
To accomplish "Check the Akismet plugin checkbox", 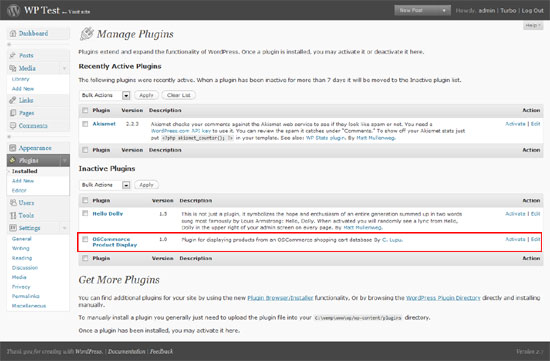I will 85,124.
